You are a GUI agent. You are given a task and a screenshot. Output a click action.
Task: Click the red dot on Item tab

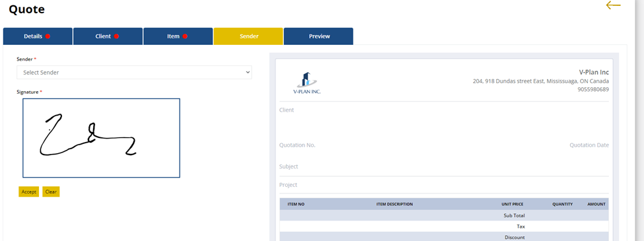point(185,36)
